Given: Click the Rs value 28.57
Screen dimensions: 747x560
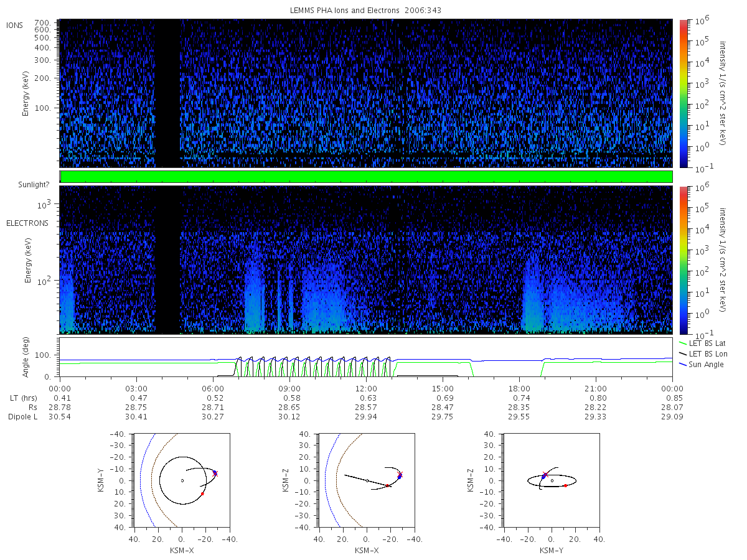Looking at the screenshot, I should pyautogui.click(x=366, y=407).
